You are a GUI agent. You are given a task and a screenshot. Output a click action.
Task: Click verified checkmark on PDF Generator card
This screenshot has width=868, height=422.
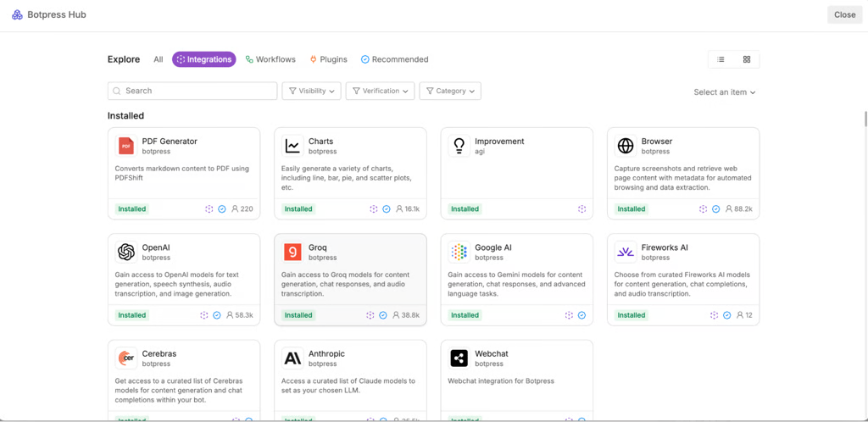point(222,209)
